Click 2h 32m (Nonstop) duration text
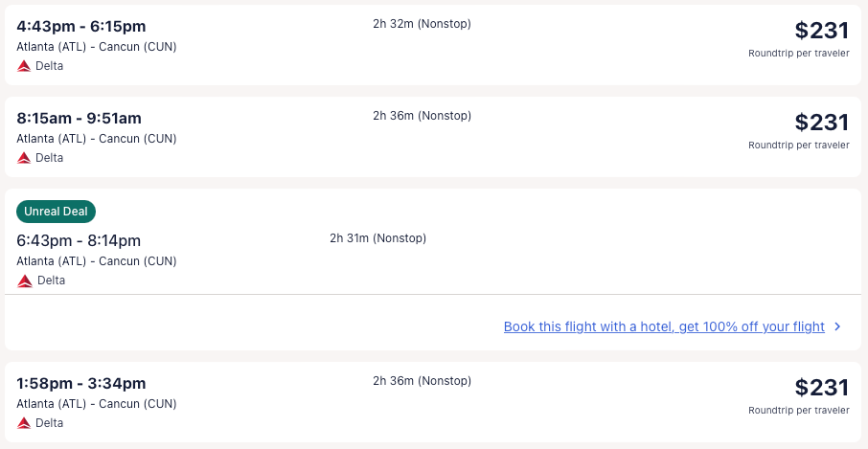 422,23
